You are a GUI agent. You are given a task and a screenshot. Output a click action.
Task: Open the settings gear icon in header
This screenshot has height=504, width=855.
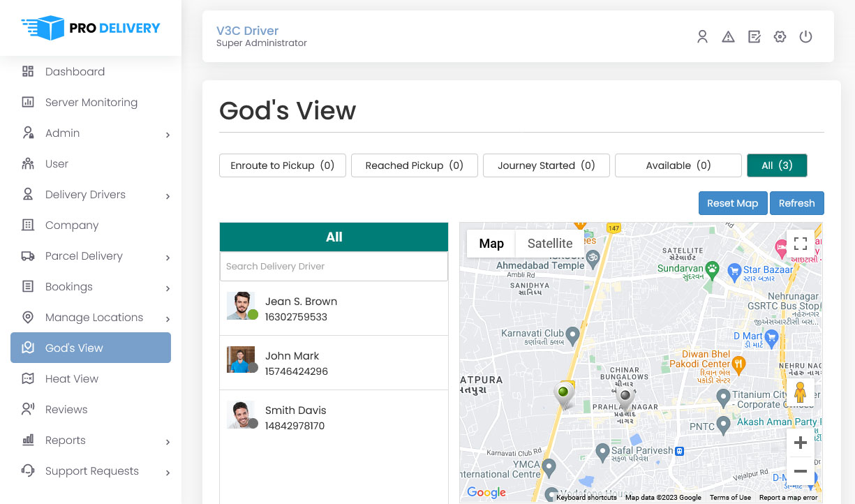tap(780, 37)
